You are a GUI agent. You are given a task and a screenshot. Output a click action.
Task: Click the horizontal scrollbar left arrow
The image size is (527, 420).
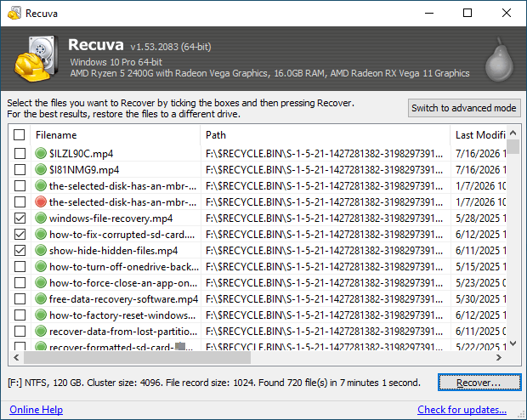point(16,357)
